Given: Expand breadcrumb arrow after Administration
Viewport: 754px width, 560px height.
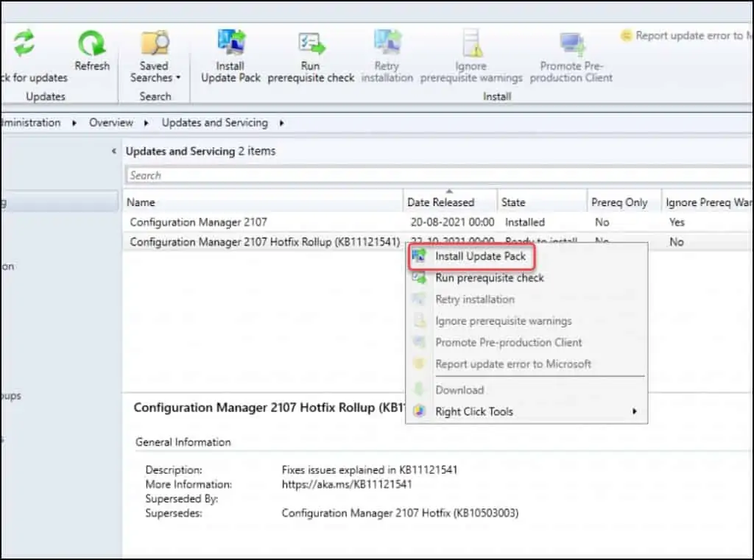Looking at the screenshot, I should (x=74, y=123).
